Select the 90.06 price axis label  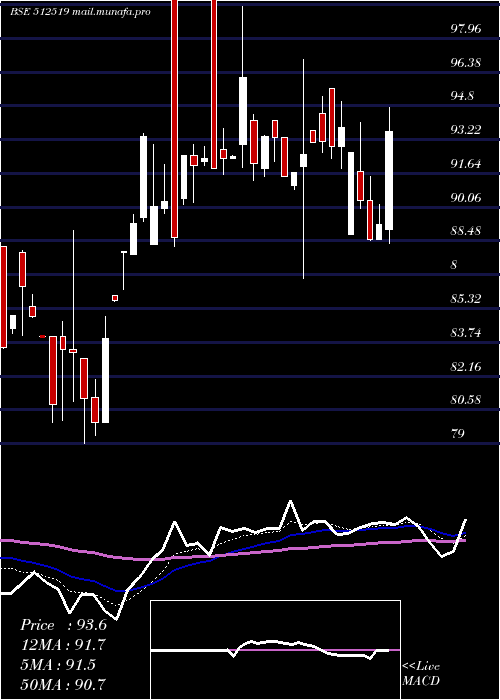click(x=466, y=198)
